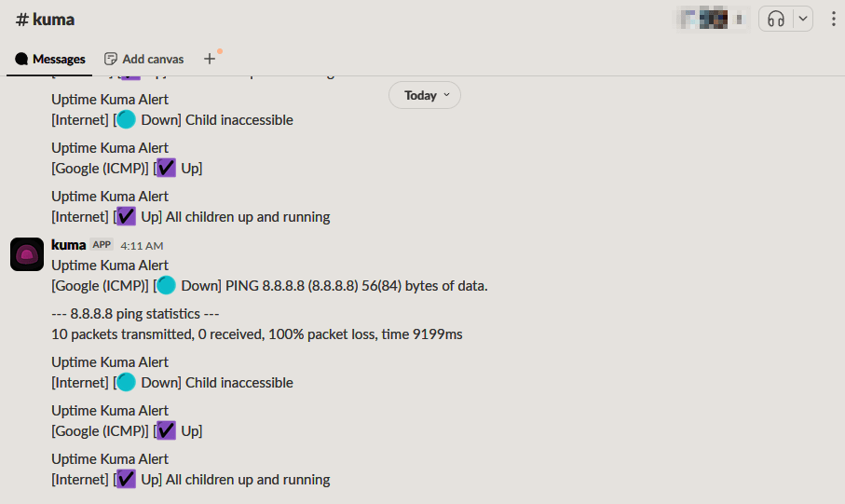
Task: Open the kuma sender name profile
Action: (68, 245)
